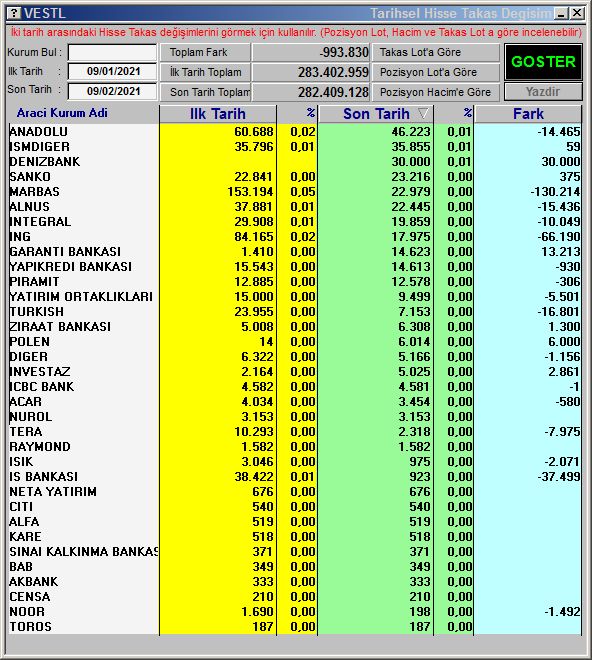
Task: Select the SINAI KALKINMA BANKASI row name
Action: [x=84, y=552]
